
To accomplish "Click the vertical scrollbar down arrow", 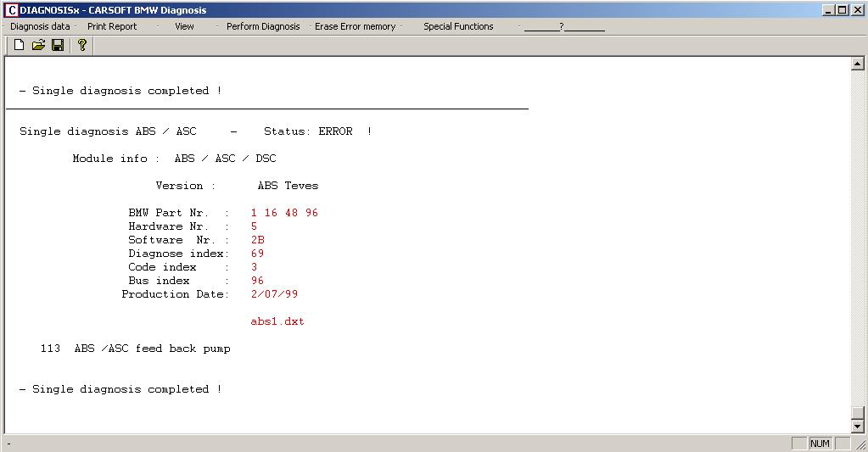I will click(858, 426).
